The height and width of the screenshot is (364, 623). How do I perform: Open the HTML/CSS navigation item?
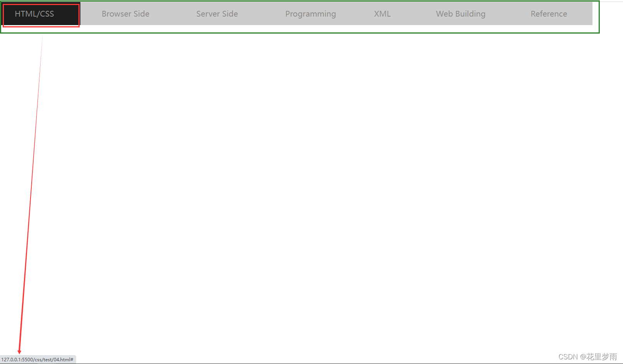pos(34,14)
